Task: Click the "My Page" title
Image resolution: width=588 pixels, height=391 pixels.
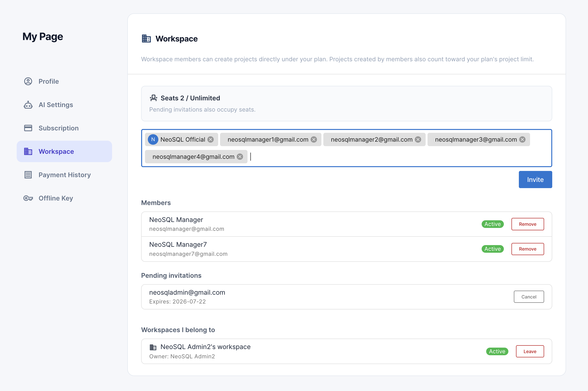Action: point(43,37)
